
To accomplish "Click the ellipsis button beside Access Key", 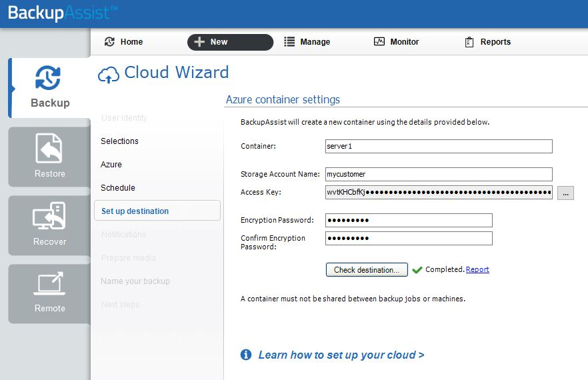I will point(565,193).
